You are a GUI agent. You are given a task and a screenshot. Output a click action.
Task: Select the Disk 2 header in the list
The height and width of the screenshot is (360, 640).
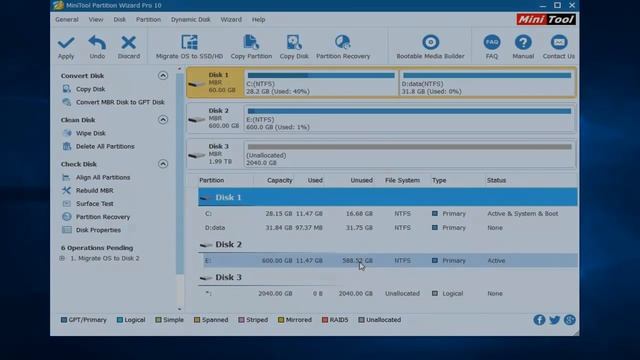pyautogui.click(x=228, y=244)
